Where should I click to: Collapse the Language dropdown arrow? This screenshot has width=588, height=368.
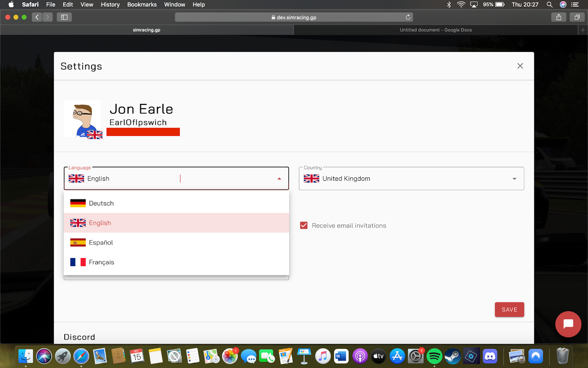pos(279,179)
